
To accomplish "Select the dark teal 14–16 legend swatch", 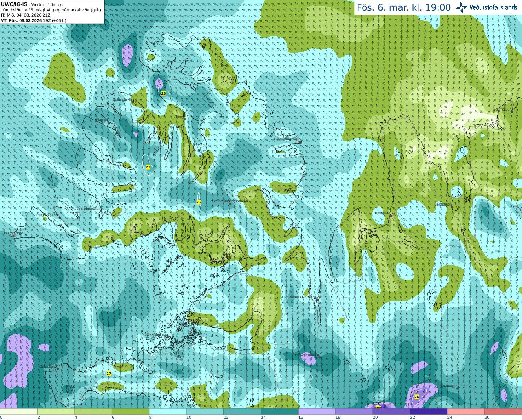I will tap(280, 411).
